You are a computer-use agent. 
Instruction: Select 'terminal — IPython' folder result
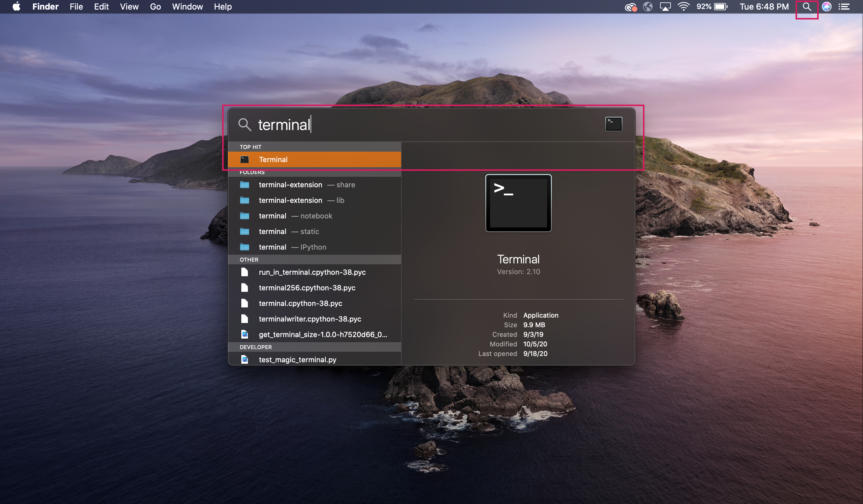click(x=314, y=247)
